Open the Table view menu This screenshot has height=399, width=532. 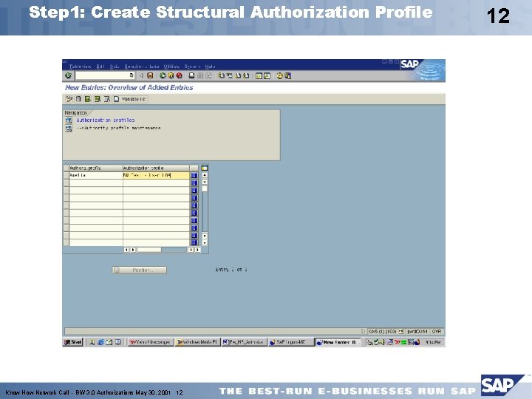[x=80, y=66]
